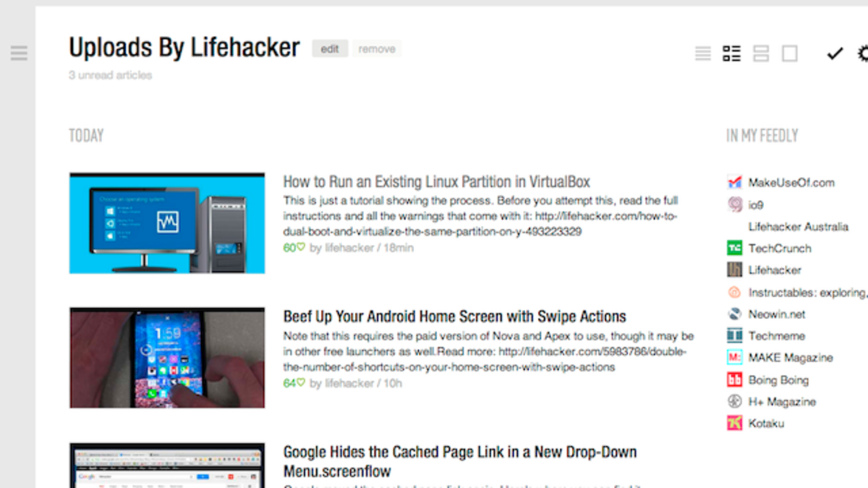The height and width of the screenshot is (488, 868).
Task: Click '3 unread articles' text
Action: [111, 75]
